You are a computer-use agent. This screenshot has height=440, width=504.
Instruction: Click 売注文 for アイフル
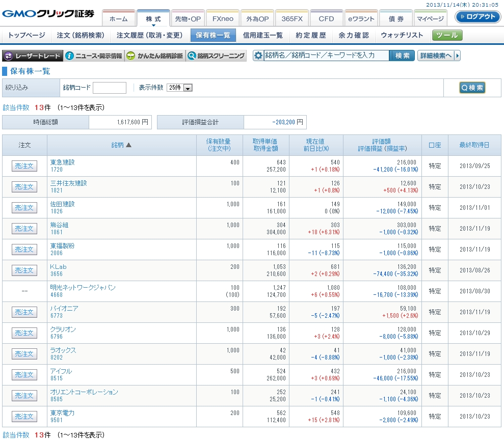tap(24, 375)
